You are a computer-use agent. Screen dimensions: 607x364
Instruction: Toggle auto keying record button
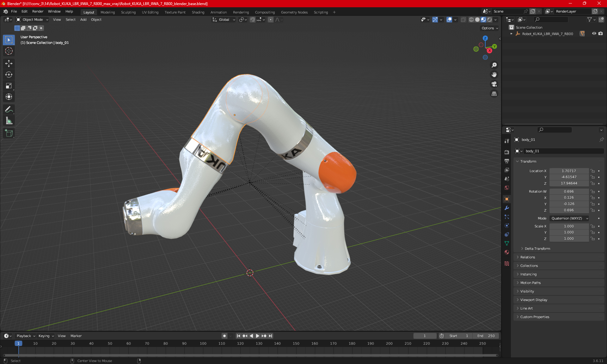coord(224,336)
